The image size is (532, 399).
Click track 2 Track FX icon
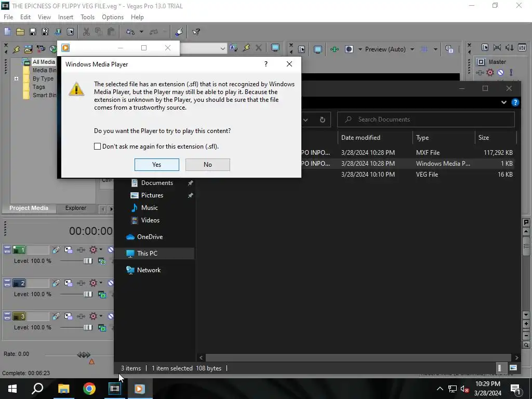click(81, 283)
